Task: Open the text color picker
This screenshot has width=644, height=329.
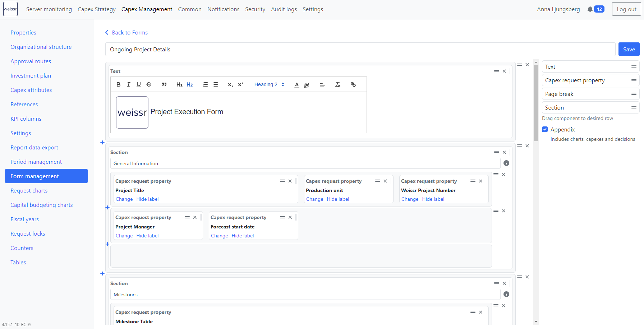Action: [x=296, y=84]
